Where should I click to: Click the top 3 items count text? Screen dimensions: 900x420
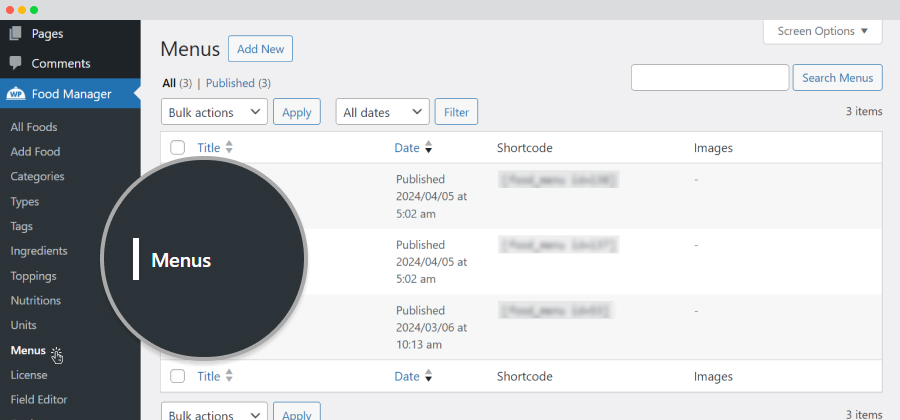864,111
